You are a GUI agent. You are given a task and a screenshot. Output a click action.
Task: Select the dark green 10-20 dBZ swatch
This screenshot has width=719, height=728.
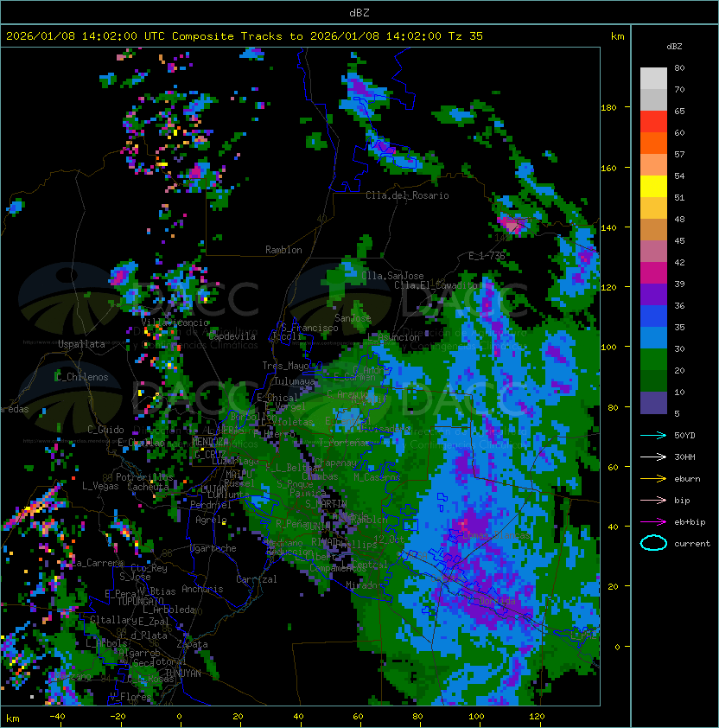coord(653,380)
